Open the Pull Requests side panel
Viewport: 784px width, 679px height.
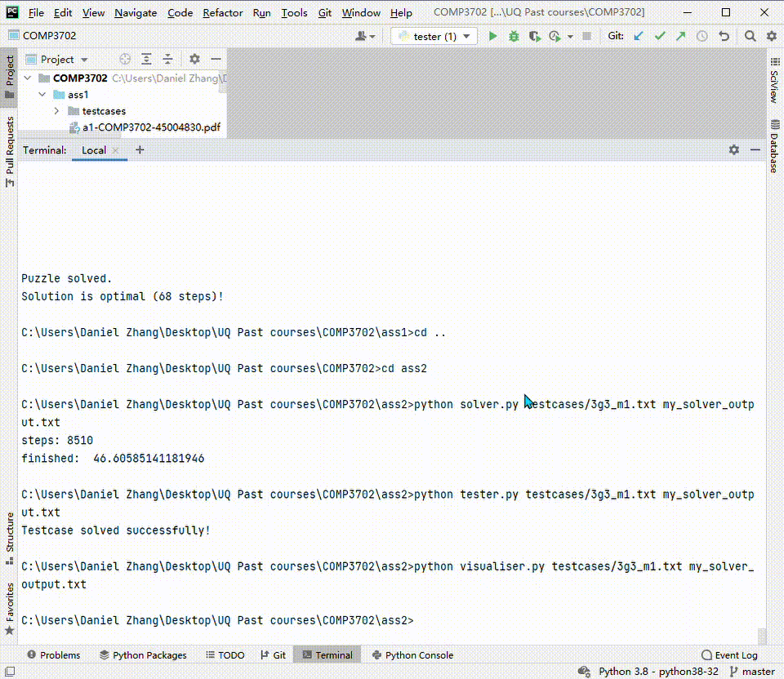pyautogui.click(x=9, y=152)
